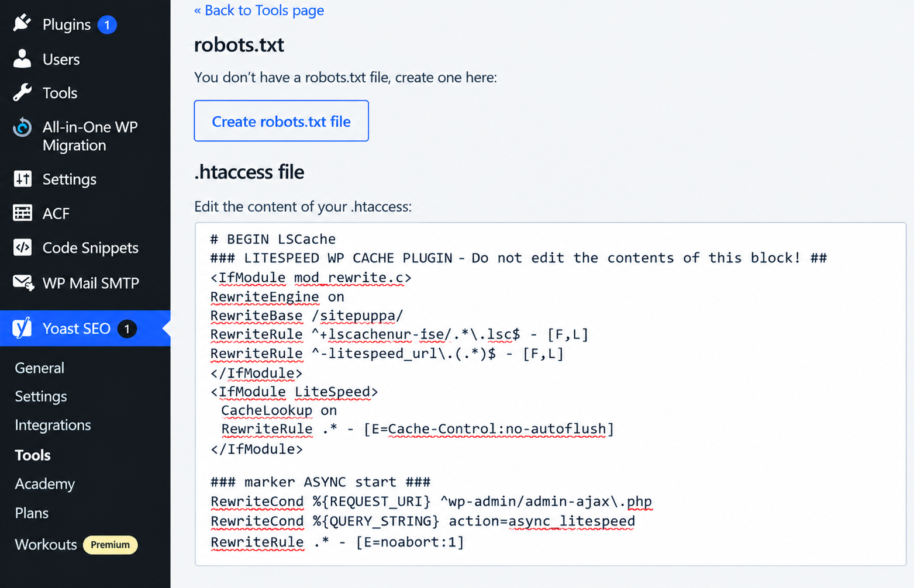914x588 pixels.
Task: Click the Users person icon
Action: (x=22, y=58)
